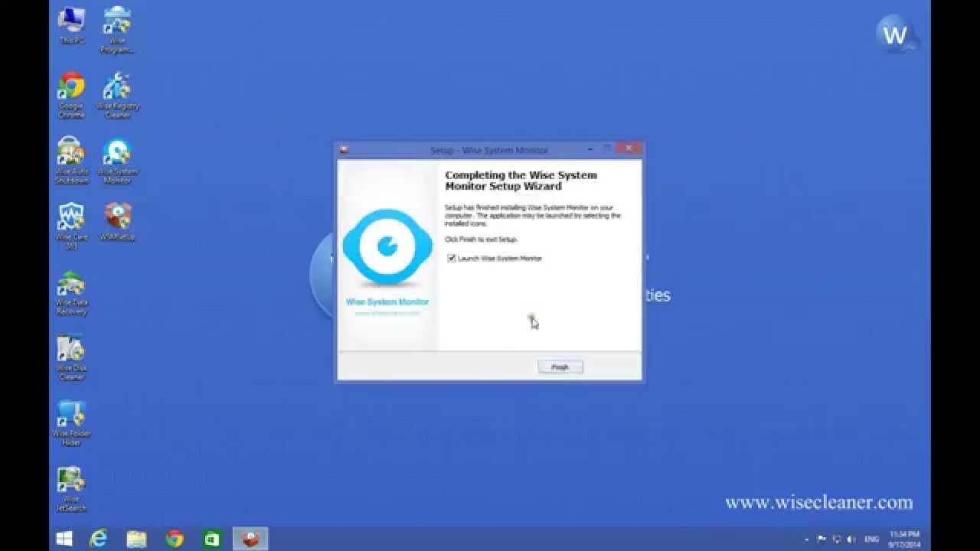Open Google Chrome desktop shortcut
980x551 pixels.
coord(71,95)
